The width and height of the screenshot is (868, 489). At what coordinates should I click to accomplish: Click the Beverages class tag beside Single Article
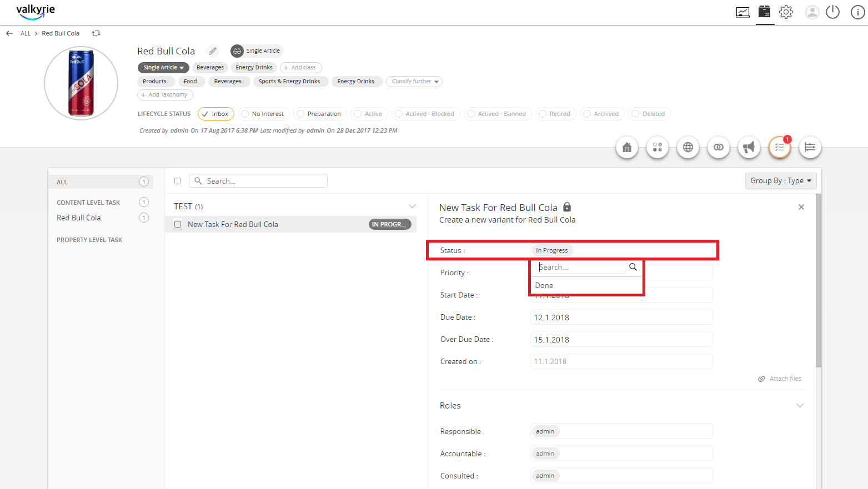pyautogui.click(x=210, y=68)
